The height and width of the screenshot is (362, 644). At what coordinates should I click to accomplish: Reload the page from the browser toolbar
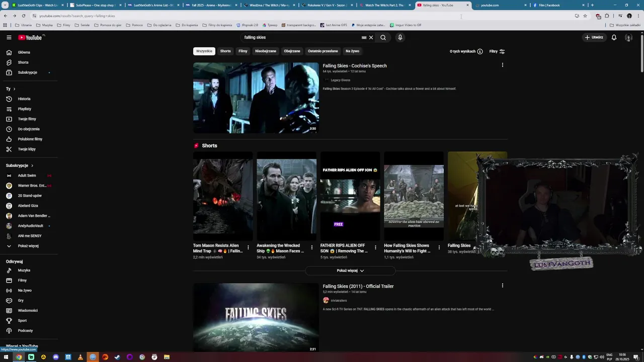click(x=23, y=16)
